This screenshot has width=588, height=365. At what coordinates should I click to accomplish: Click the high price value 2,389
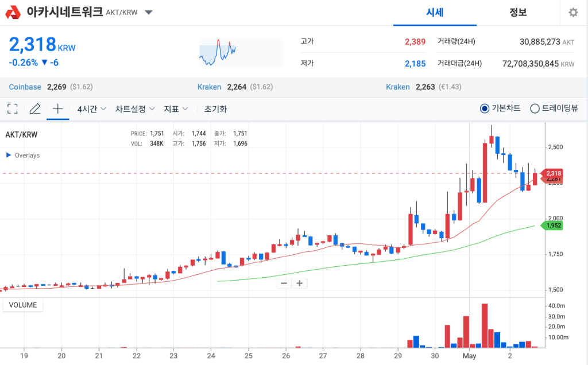pyautogui.click(x=415, y=41)
